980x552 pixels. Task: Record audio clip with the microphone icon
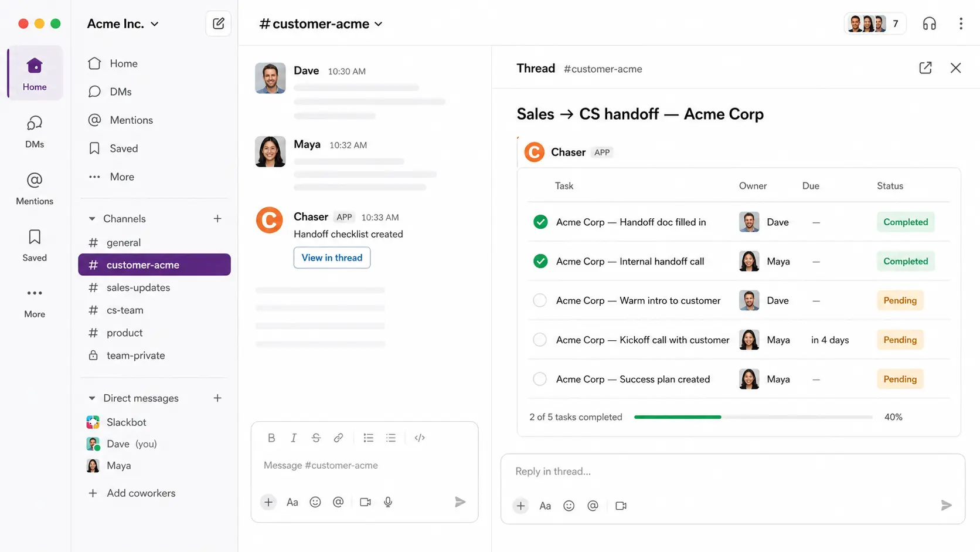pyautogui.click(x=388, y=502)
